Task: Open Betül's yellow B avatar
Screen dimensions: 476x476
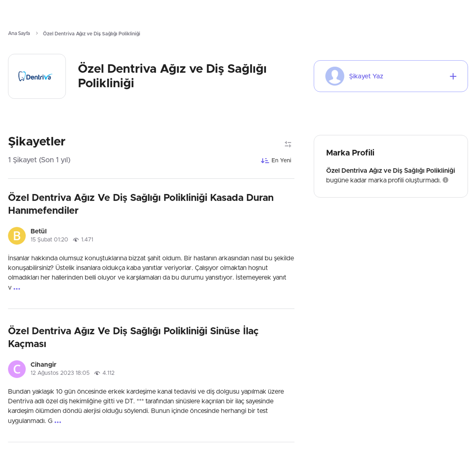Action: (17, 236)
